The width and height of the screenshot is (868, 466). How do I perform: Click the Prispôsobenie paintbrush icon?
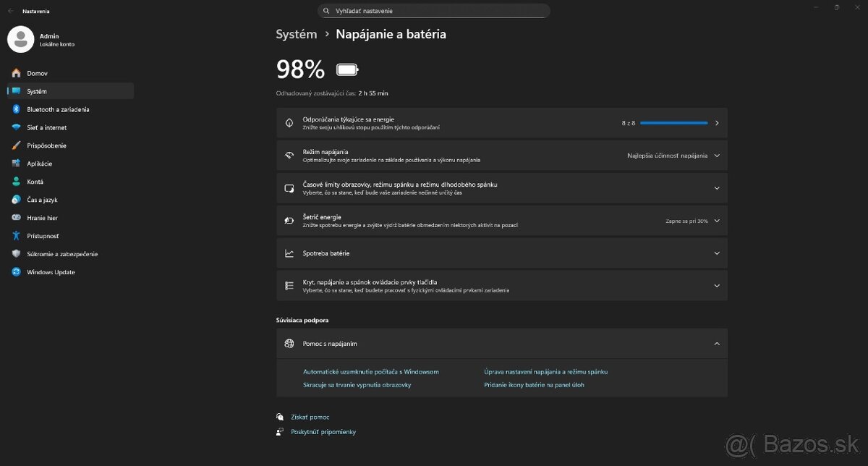[x=16, y=145]
